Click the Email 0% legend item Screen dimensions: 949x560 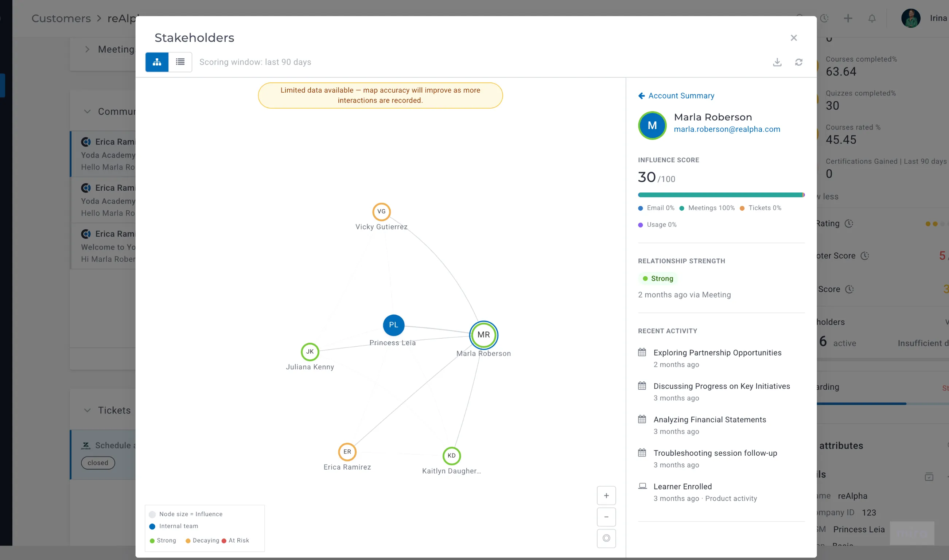point(656,208)
